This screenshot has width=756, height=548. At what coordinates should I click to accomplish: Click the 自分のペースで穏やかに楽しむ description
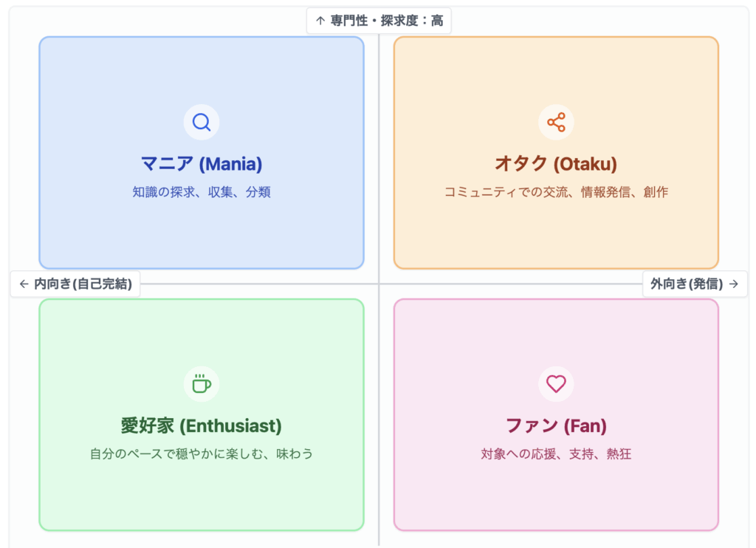202,453
